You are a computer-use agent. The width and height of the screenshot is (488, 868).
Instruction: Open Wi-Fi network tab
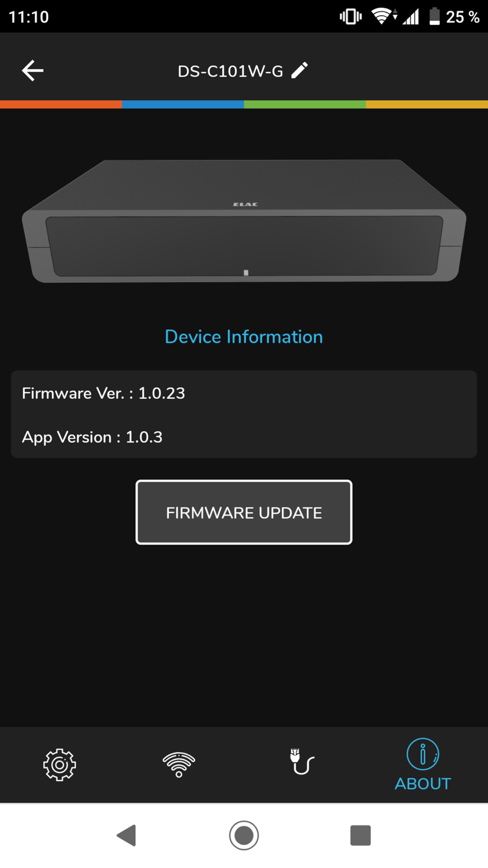point(179,764)
